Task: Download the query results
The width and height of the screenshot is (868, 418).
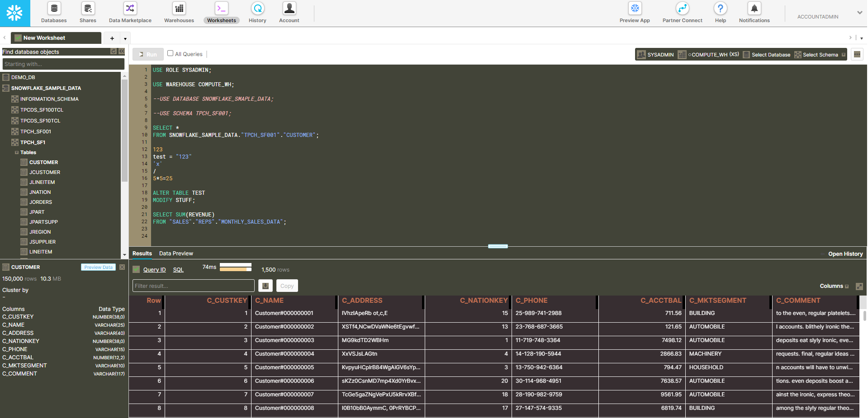Action: pos(266,286)
